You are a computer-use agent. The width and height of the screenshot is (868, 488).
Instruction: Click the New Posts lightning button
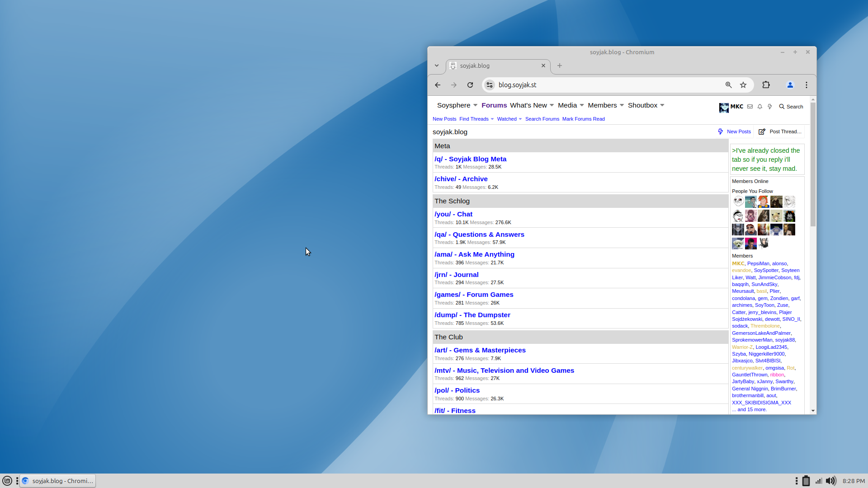pyautogui.click(x=735, y=131)
